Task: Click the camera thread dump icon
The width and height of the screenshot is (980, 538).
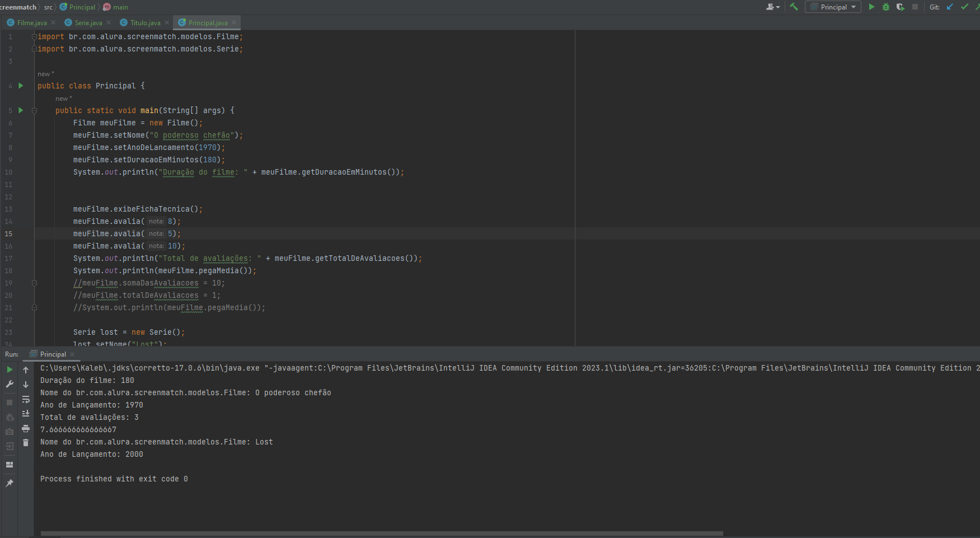Action: (x=10, y=432)
